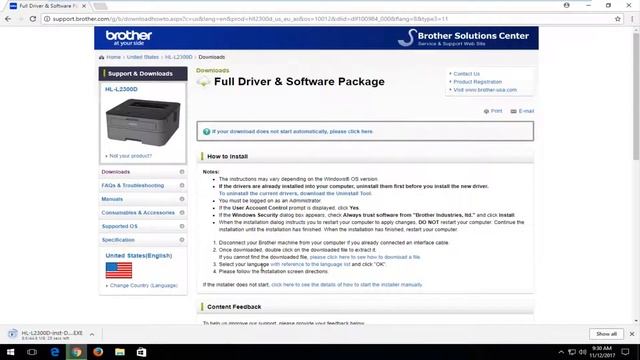
Task: Open volume control in system tray
Action: tap(582, 352)
